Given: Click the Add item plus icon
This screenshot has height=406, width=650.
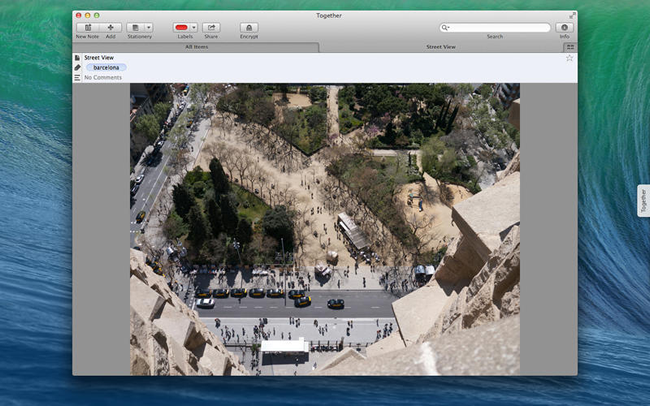Looking at the screenshot, I should pos(110,28).
